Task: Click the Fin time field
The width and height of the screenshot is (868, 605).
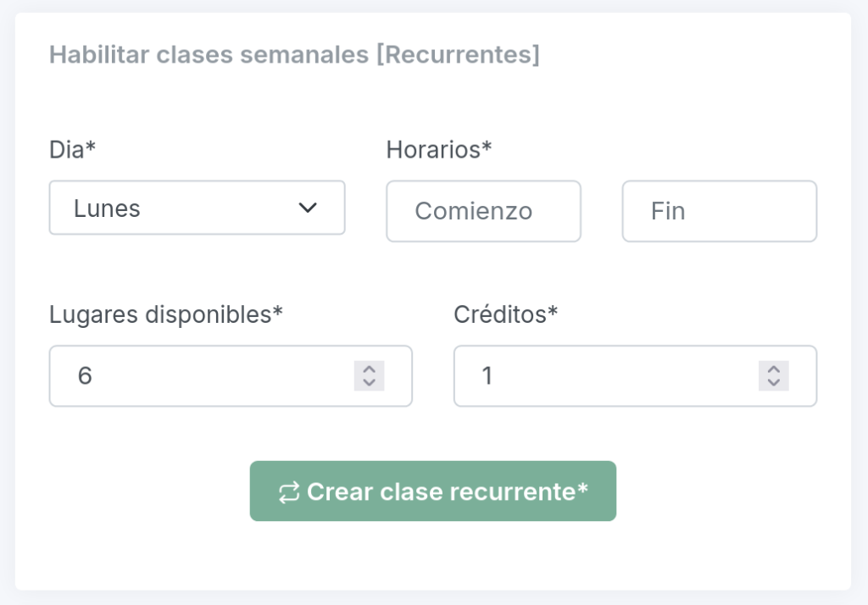Action: 719,211
